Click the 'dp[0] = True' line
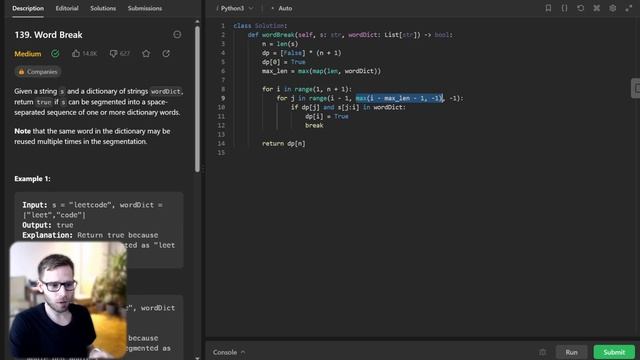The image size is (640, 360). (x=284, y=62)
